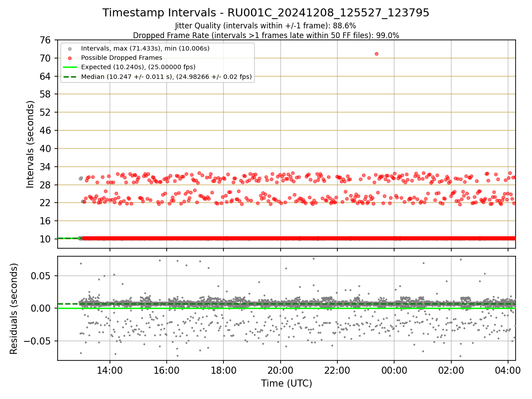Click the '22' y-axis tick label
Screen dimensions: 532x399
click(x=46, y=203)
